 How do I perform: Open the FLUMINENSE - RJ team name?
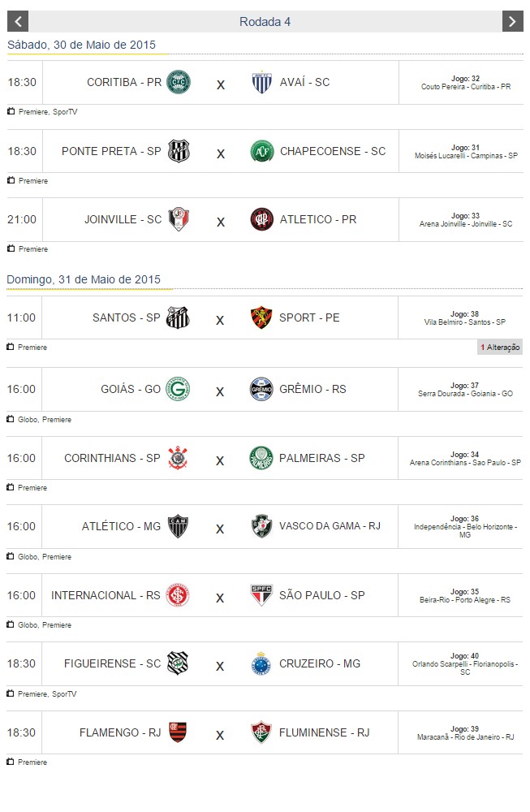coord(324,732)
